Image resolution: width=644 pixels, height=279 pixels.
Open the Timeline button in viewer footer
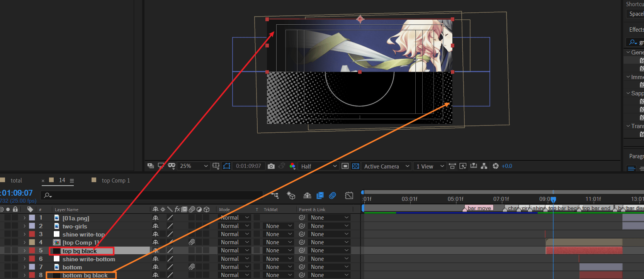coord(474,166)
